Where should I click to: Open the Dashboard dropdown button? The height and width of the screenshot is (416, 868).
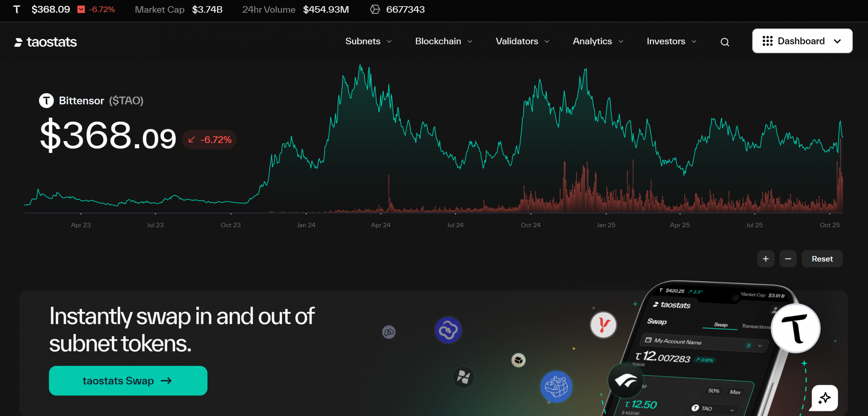tap(802, 41)
